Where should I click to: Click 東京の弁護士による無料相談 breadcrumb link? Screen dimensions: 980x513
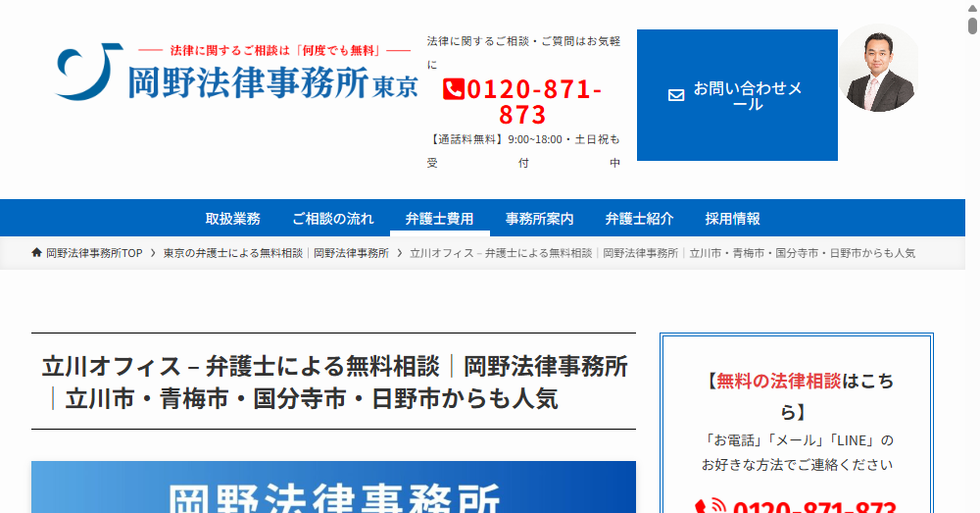click(x=275, y=253)
